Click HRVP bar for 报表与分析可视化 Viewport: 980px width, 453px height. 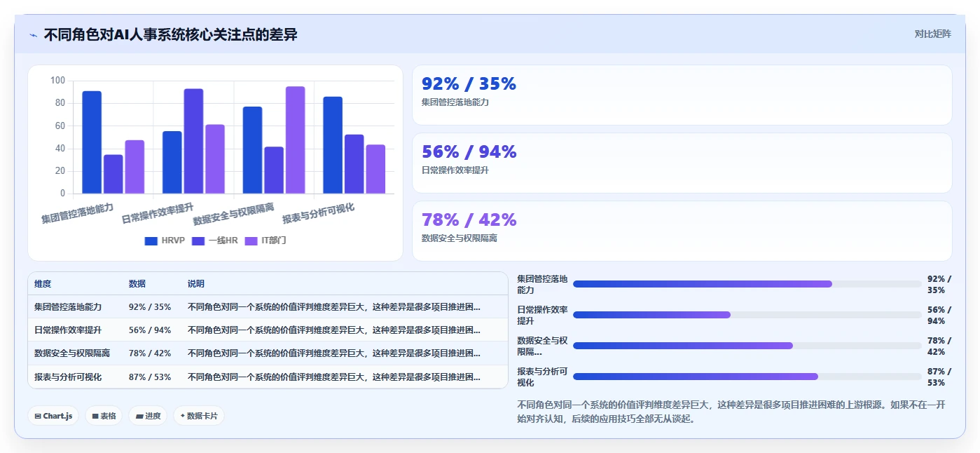coord(333,145)
